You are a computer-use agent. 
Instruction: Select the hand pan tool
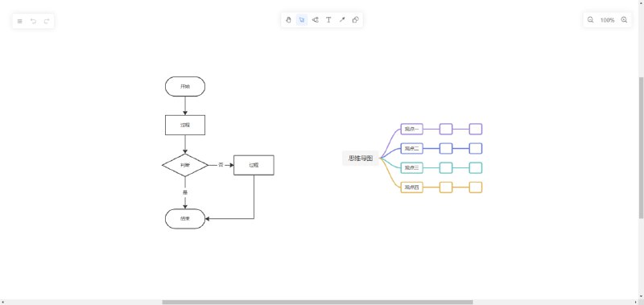(x=288, y=19)
